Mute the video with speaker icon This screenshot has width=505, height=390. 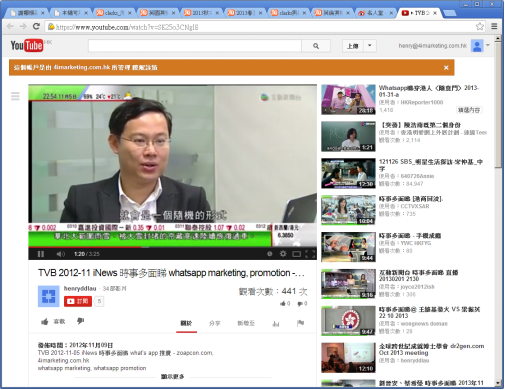click(x=60, y=254)
